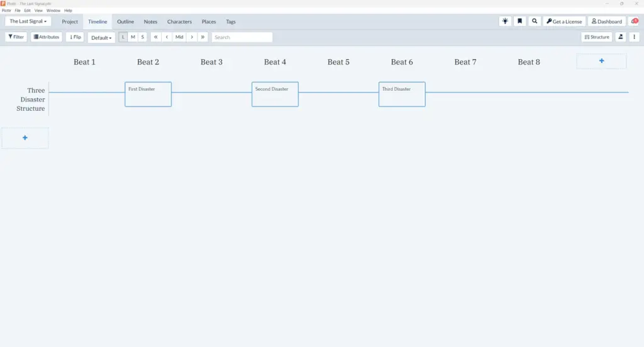Open the Filter options
644x347 pixels.
pos(16,37)
